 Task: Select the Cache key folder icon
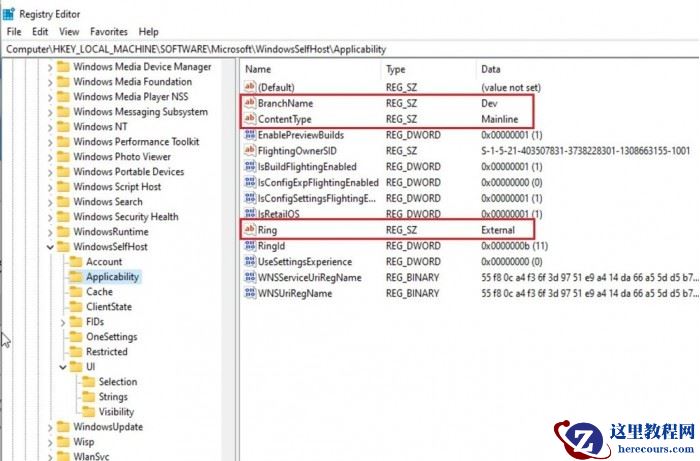pyautogui.click(x=76, y=291)
